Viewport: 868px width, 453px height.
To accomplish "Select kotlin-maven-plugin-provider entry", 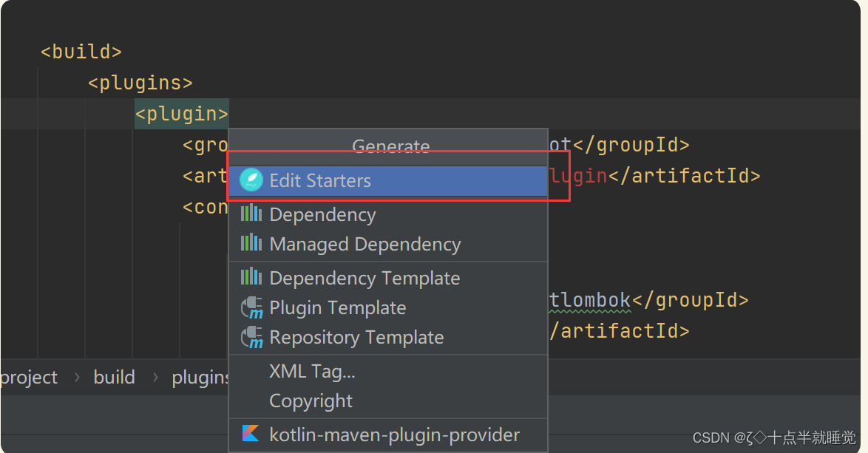I will [388, 435].
